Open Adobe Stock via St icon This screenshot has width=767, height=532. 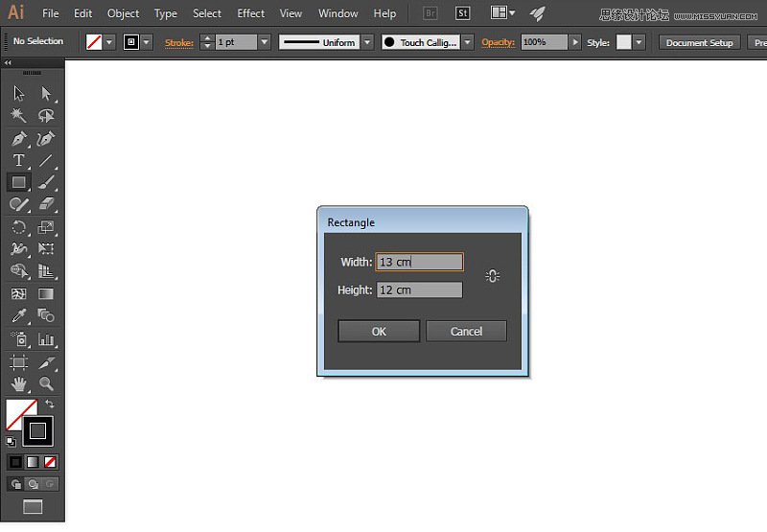click(463, 13)
